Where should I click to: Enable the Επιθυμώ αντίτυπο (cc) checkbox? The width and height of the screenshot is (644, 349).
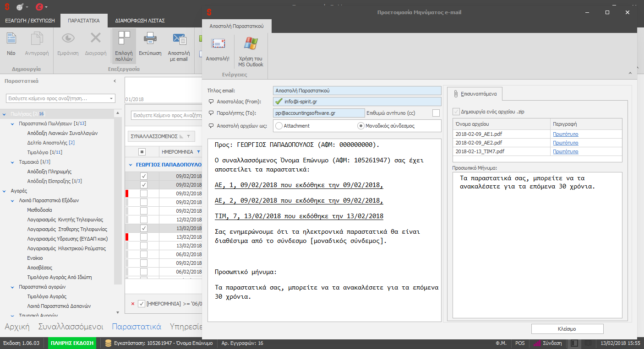436,113
